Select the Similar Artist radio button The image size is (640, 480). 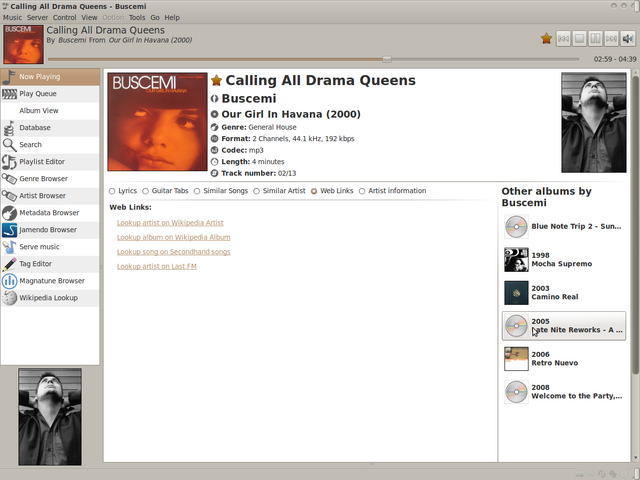coord(256,191)
